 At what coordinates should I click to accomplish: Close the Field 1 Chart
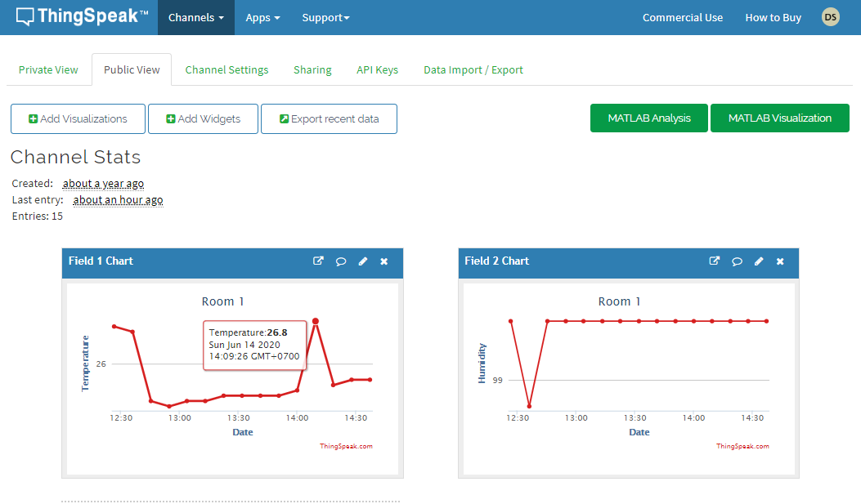384,261
